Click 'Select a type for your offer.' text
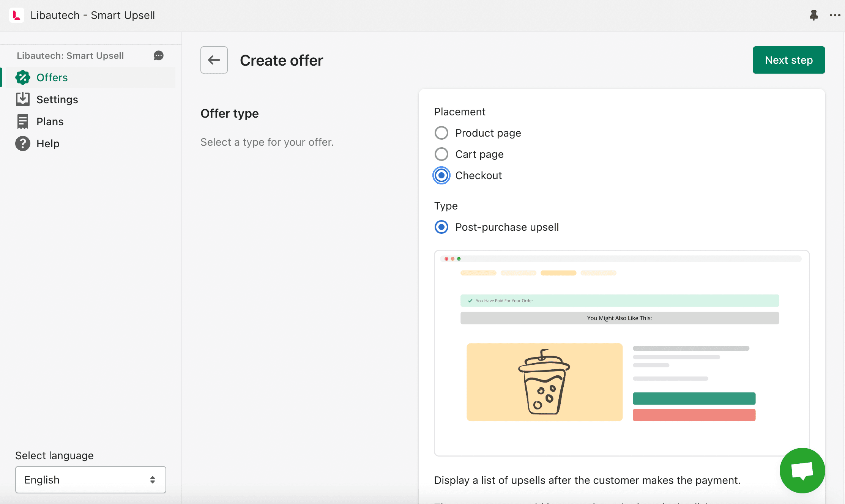Viewport: 845px width, 504px height. pyautogui.click(x=267, y=142)
